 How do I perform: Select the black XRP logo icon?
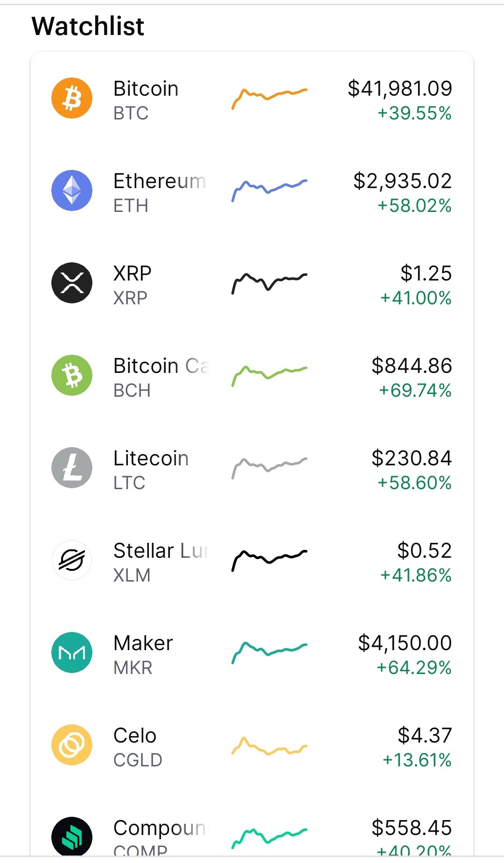coord(72,283)
